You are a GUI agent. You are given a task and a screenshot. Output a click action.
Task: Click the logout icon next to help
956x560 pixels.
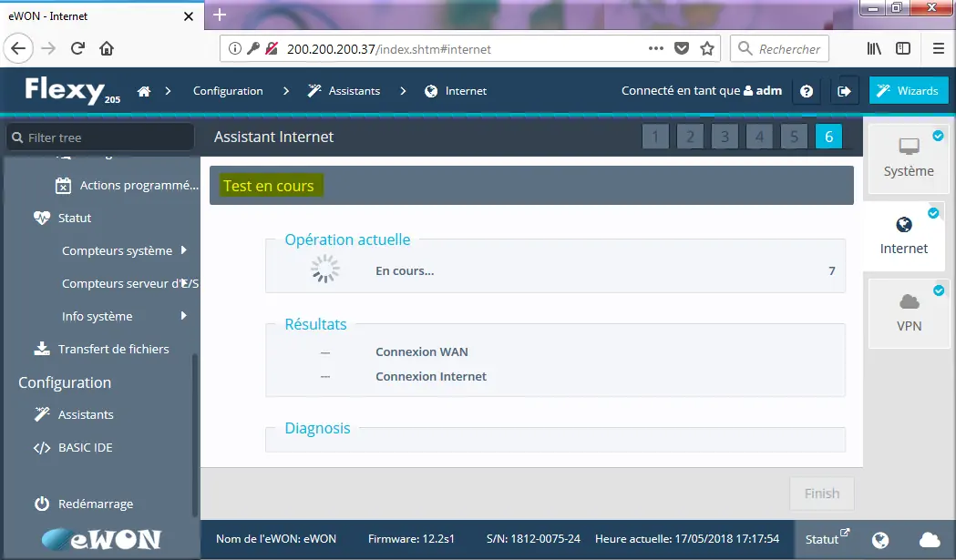844,91
